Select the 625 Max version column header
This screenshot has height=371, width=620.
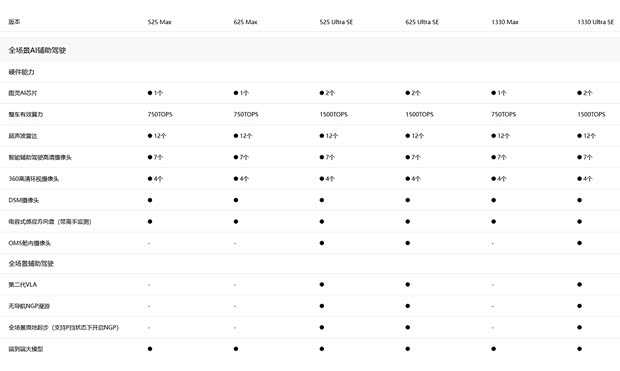pos(245,22)
